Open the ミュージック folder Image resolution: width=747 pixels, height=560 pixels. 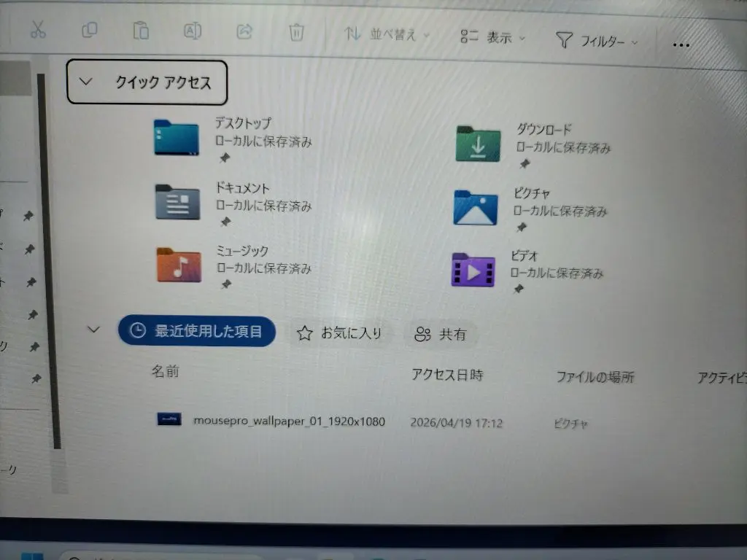point(179,264)
